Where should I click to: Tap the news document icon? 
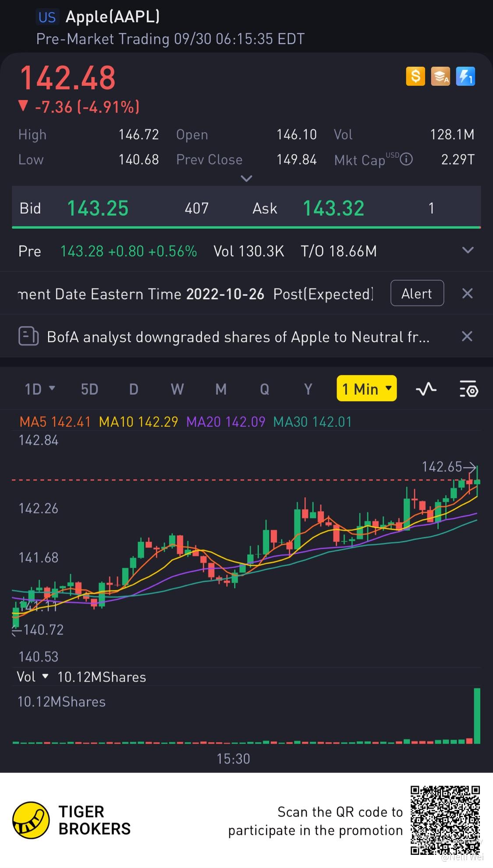28,337
